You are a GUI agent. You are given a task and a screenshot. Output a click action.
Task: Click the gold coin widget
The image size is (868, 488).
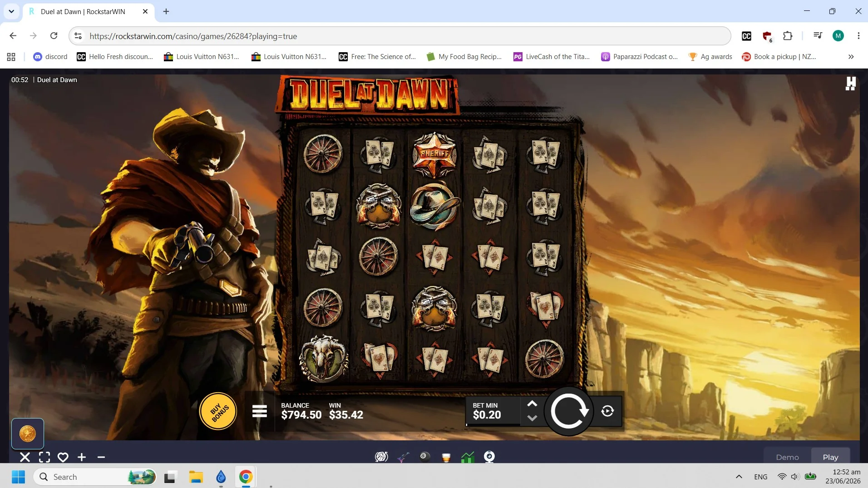point(28,434)
